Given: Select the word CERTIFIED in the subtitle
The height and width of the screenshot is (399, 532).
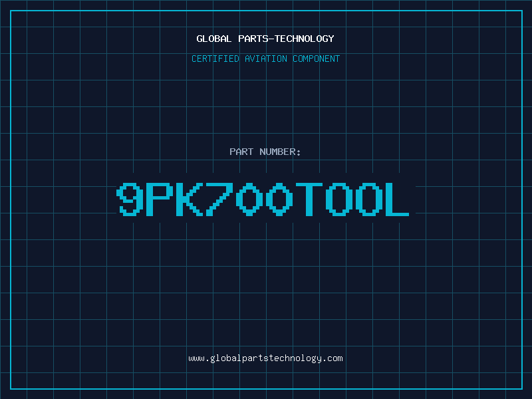Looking at the screenshot, I should tap(215, 59).
